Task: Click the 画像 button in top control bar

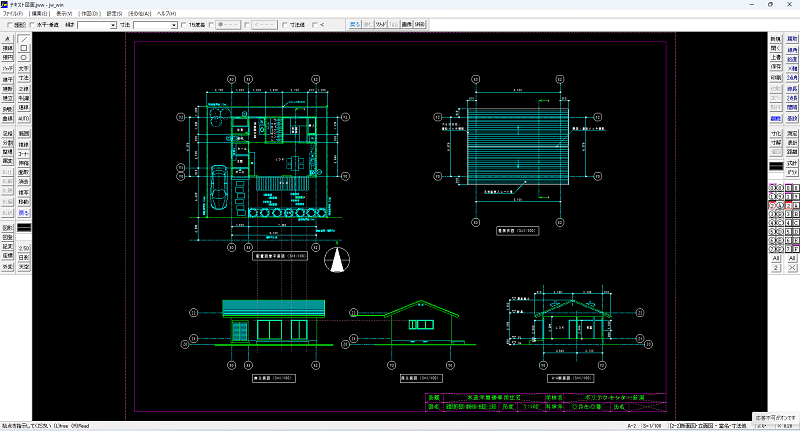Action: point(407,24)
